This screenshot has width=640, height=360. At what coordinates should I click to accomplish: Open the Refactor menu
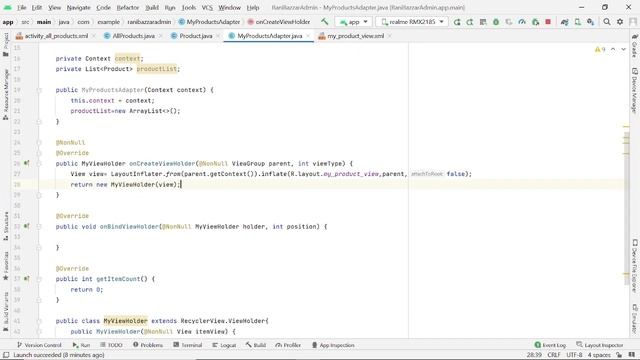(128, 7)
